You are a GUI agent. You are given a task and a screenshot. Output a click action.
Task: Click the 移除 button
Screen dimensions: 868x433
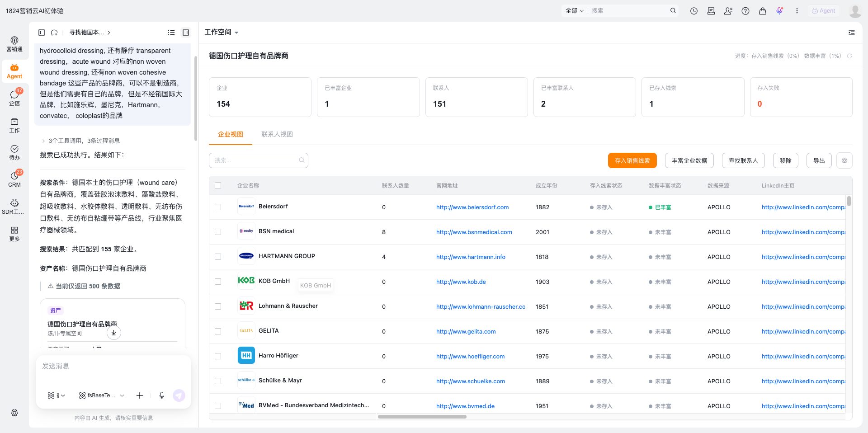[786, 160]
